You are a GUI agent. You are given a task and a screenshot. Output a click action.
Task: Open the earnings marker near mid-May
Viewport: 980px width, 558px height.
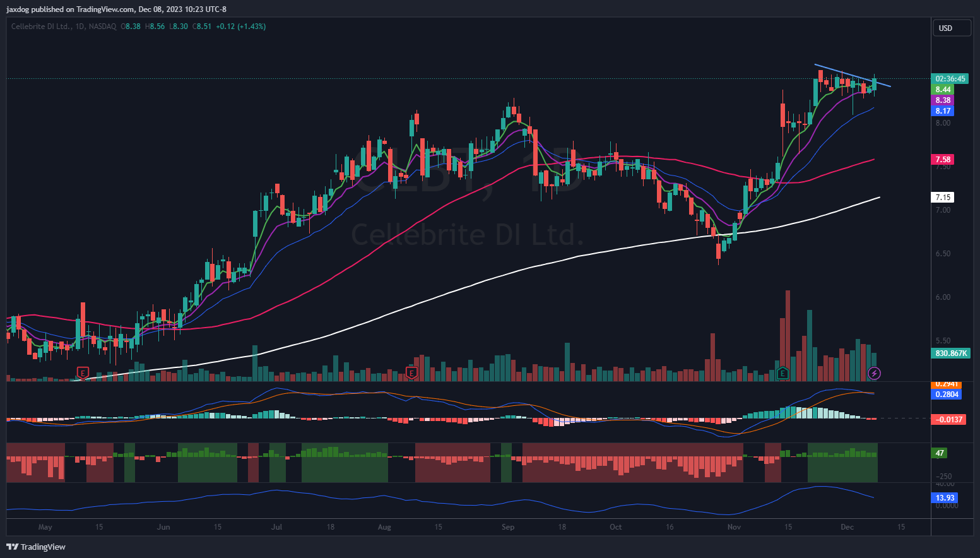point(83,372)
